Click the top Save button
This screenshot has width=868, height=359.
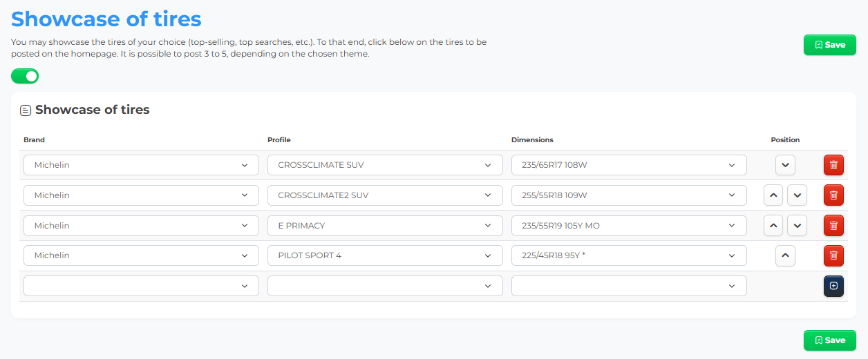coord(830,45)
